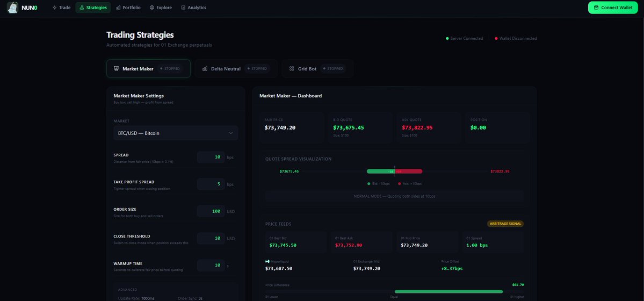Click the Fair Price value $73,749.20

[x=280, y=127]
